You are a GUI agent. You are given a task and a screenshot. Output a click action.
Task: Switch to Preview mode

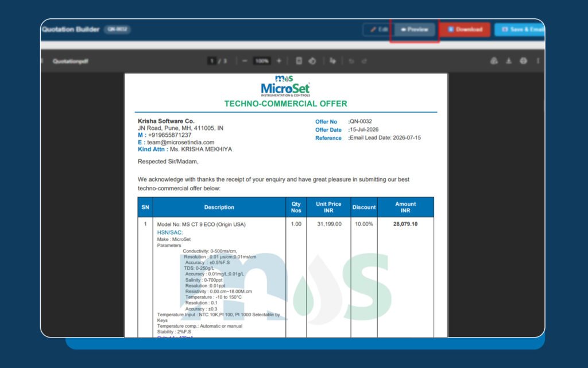tap(415, 29)
